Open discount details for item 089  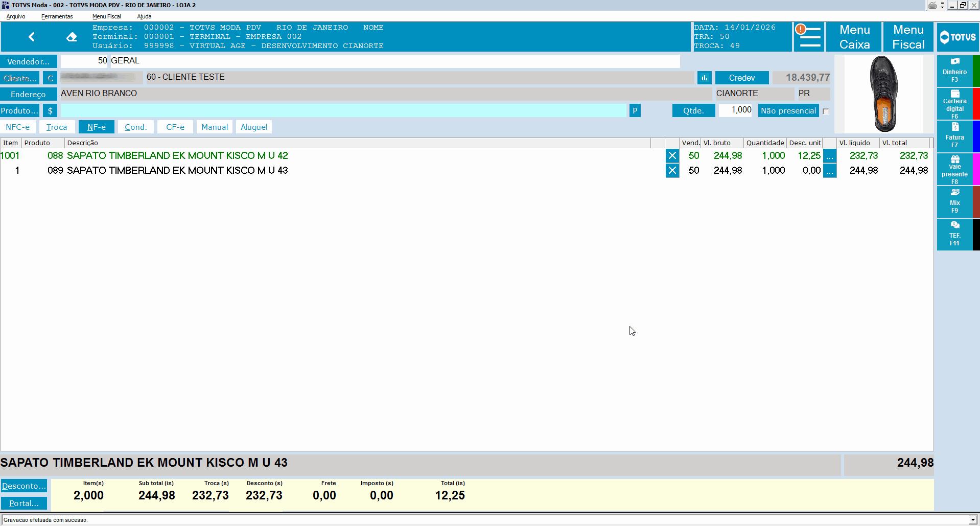[830, 171]
